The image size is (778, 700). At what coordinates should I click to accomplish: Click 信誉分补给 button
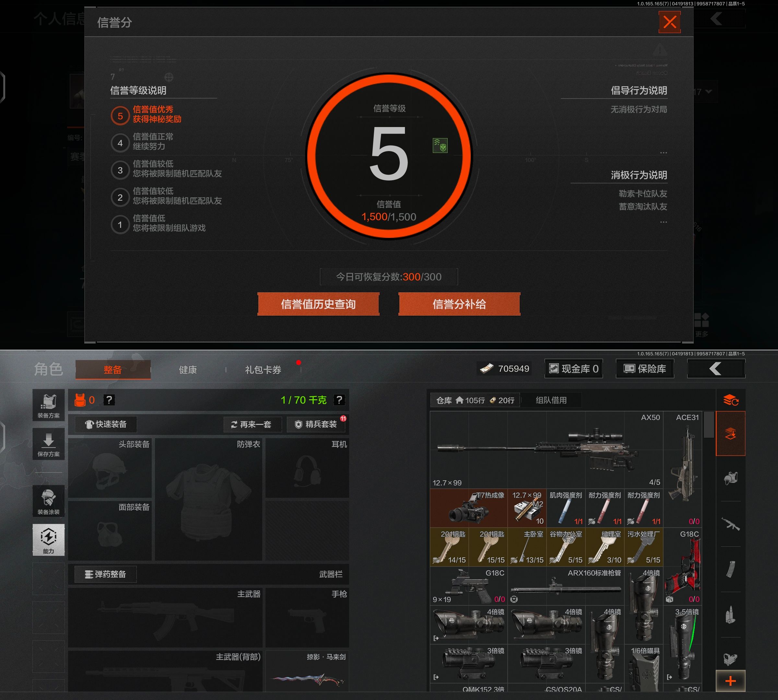[459, 304]
